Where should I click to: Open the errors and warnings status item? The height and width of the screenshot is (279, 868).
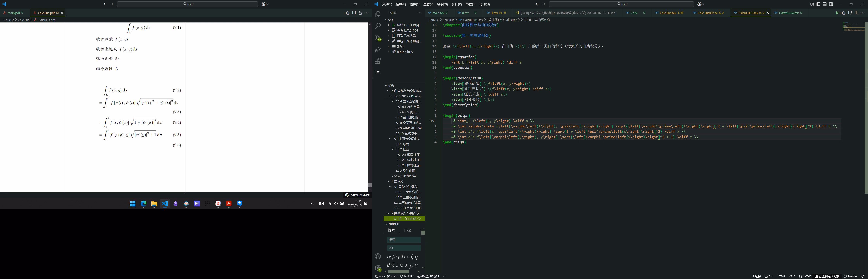tap(428, 276)
